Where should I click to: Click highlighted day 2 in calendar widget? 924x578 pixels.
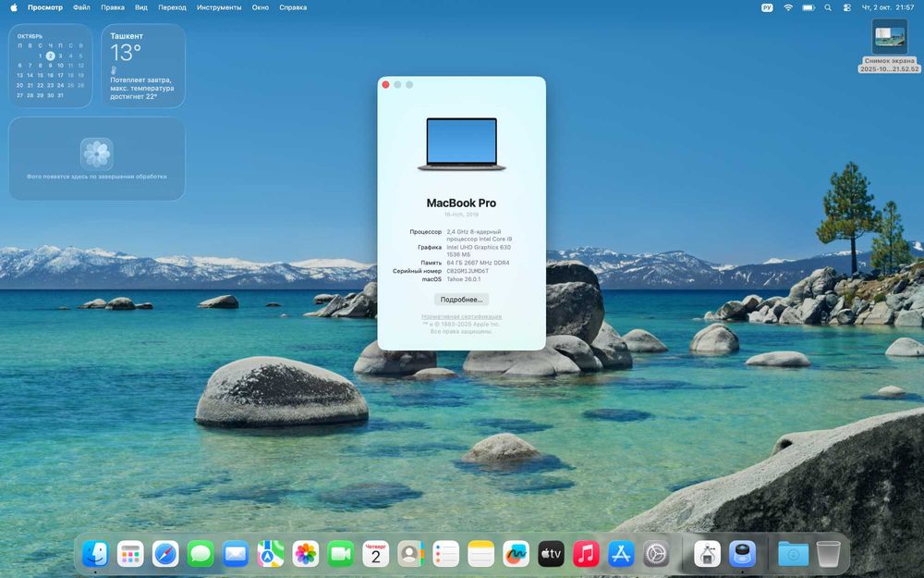click(51, 56)
